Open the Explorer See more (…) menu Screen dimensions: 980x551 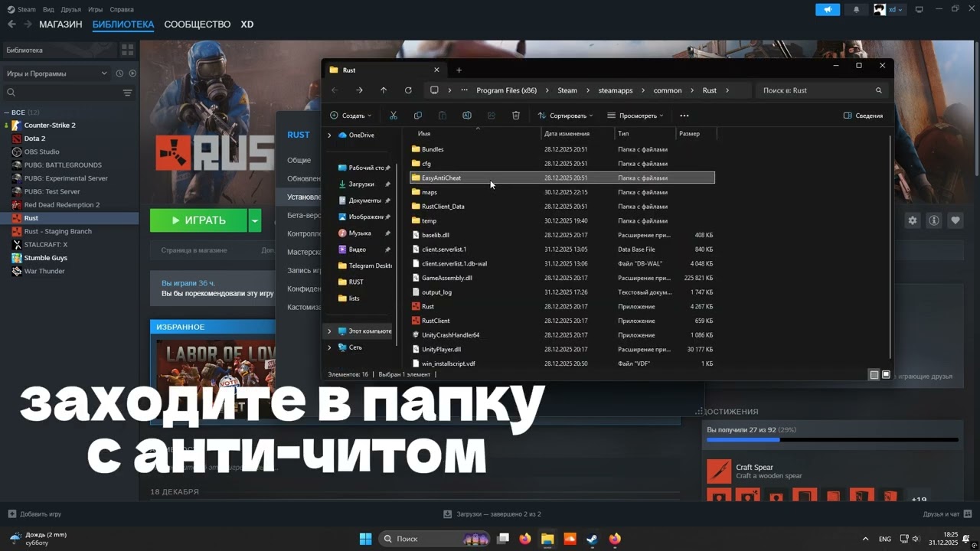click(684, 116)
